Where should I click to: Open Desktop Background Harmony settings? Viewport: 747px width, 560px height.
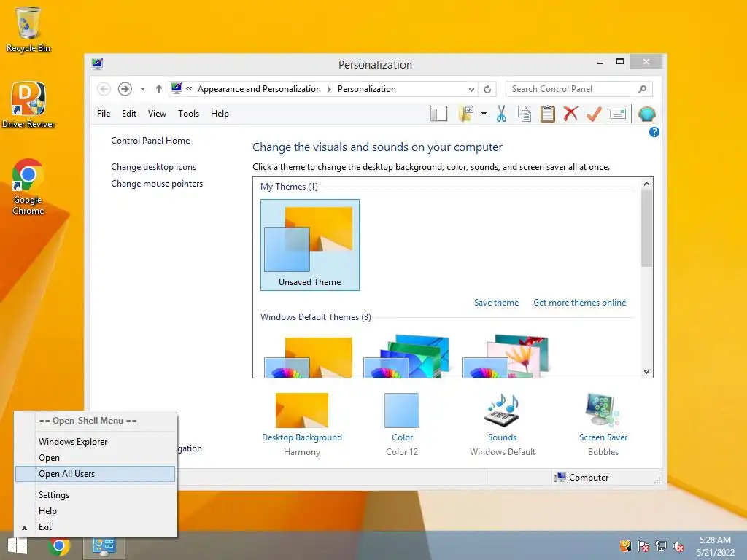(x=302, y=425)
